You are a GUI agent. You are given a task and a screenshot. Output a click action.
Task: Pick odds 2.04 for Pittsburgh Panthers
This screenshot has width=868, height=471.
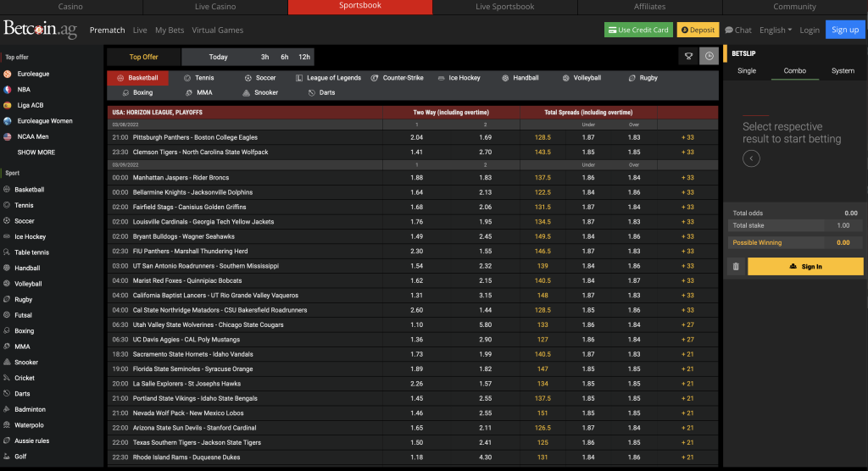click(417, 138)
